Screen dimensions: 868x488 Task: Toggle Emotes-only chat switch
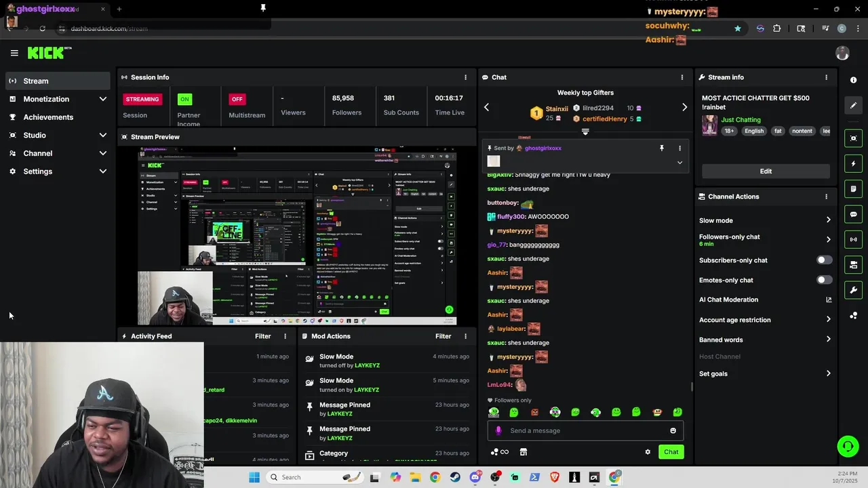[824, 280]
